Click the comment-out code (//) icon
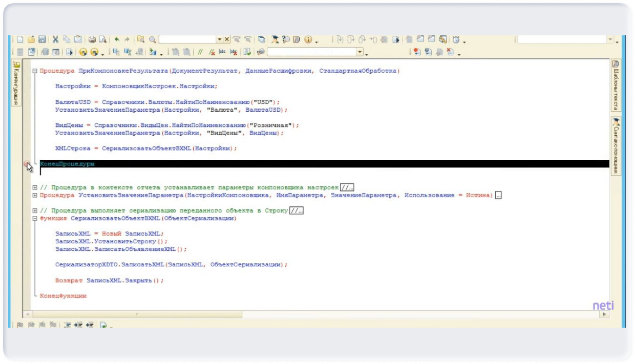Screen dimensions: 635x364 coord(200,52)
